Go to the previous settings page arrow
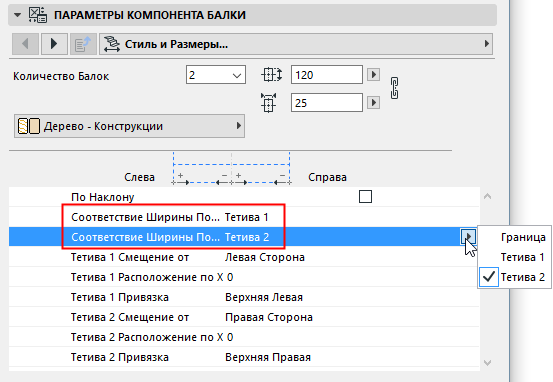This screenshot has width=553, height=382. tap(25, 44)
